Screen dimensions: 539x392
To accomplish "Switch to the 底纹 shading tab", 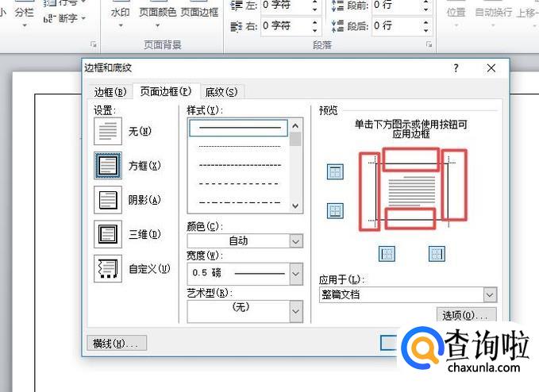I will click(x=220, y=92).
